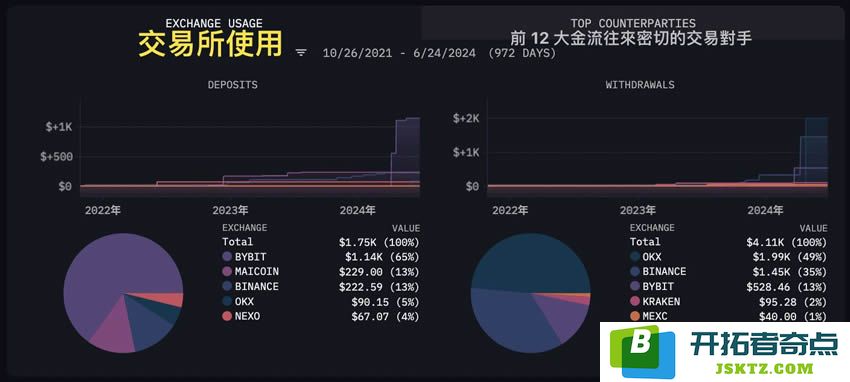850x382 pixels.
Task: Click the filter icon beside date range
Action: (301, 53)
